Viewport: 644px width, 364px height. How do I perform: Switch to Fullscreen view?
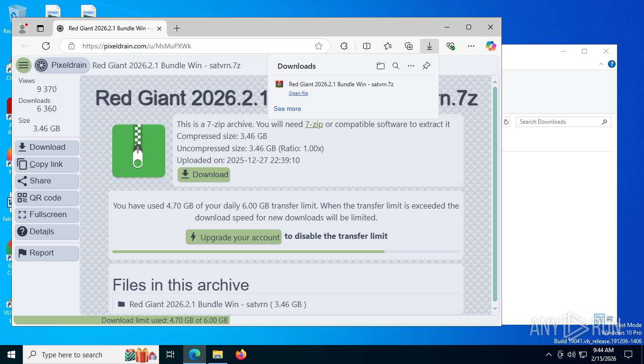(47, 215)
